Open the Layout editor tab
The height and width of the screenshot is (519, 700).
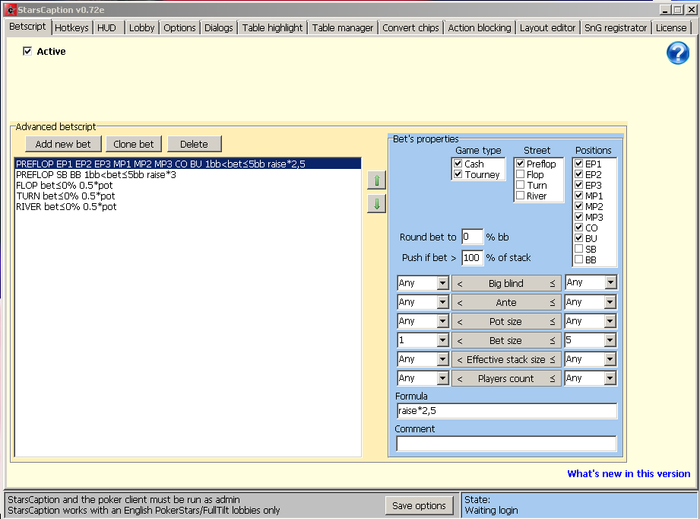click(548, 28)
